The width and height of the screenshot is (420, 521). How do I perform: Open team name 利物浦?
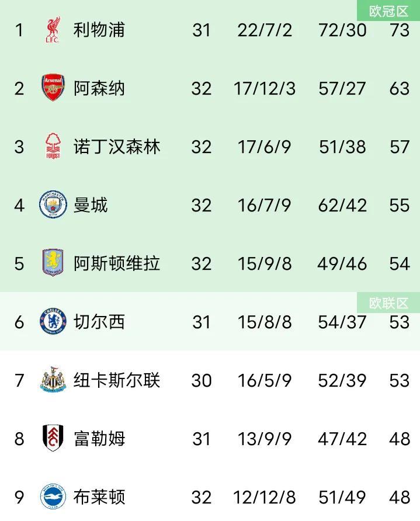pos(99,30)
